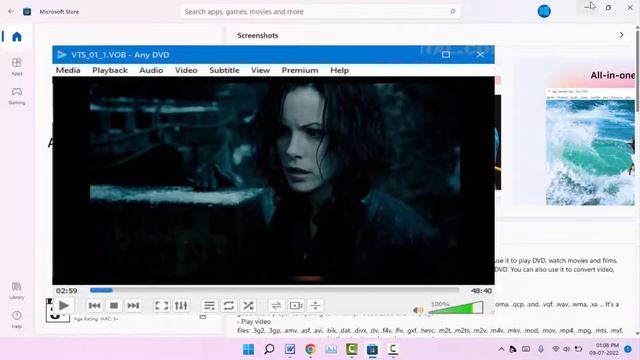
Task: Show hidden system tray icons
Action: (501, 349)
